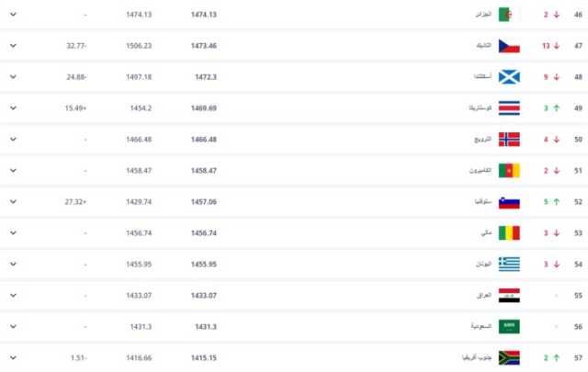This screenshot has height=372, width=588.
Task: Expand the row showing 1473.46 points
Action: coord(13,46)
